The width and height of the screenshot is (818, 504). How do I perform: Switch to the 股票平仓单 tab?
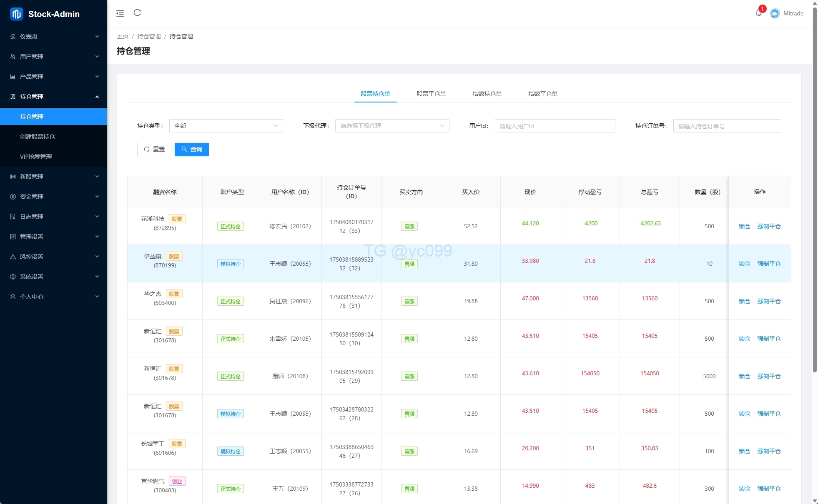coord(431,94)
